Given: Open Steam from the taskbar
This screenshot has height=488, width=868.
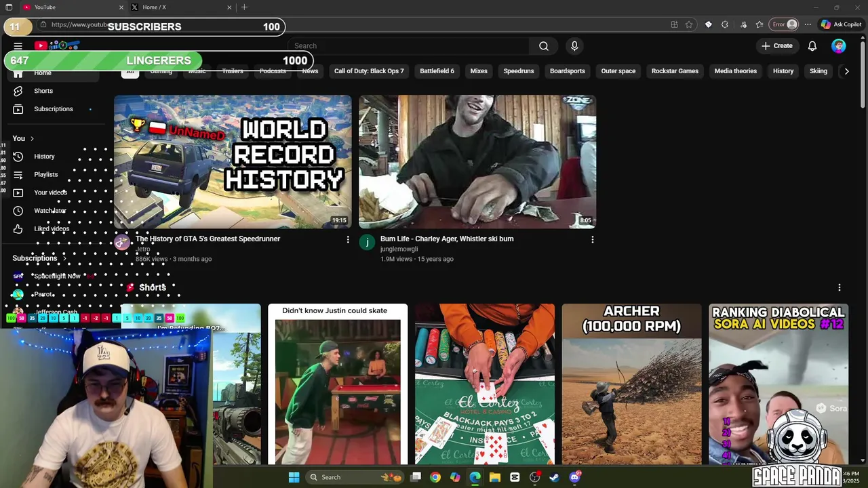Looking at the screenshot, I should (554, 477).
